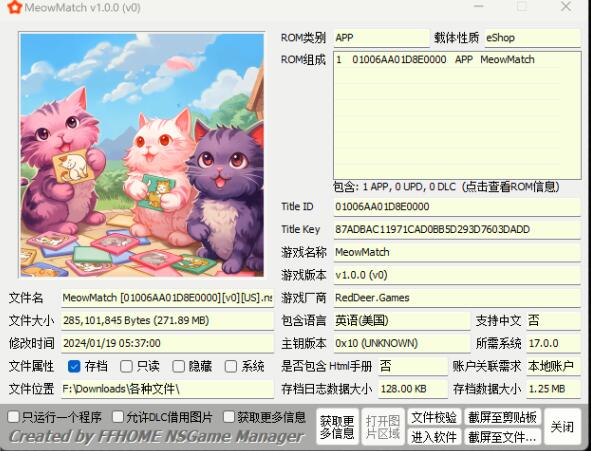This screenshot has width=591, height=451.
Task: Click the 修改时间 field 2024/01/19 05:37:00
Action: pyautogui.click(x=167, y=344)
